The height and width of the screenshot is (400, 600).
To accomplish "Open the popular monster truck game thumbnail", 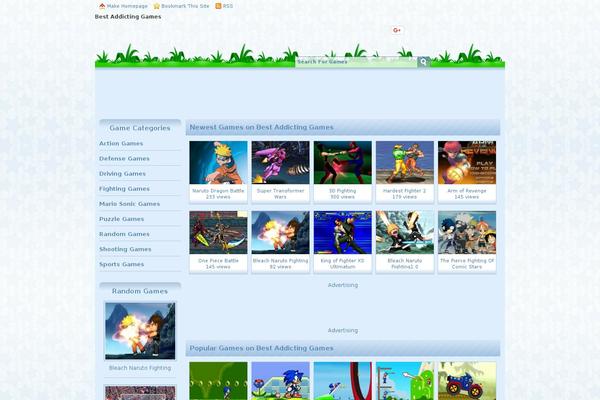I will [467, 381].
